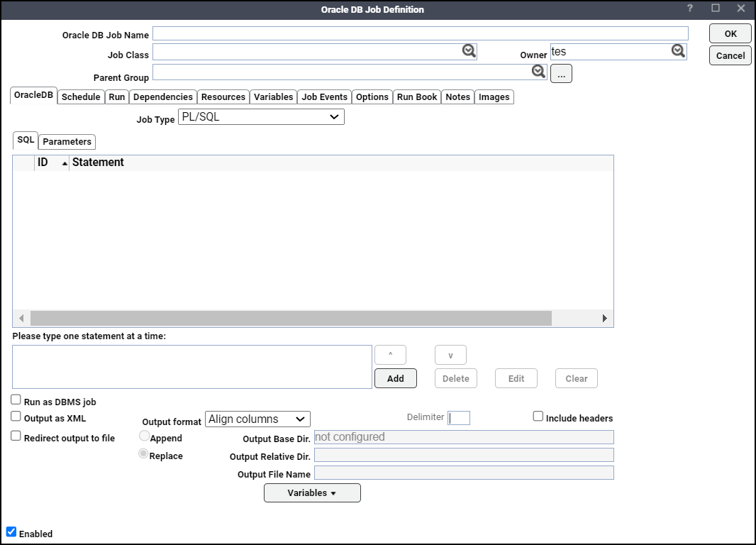Close the Oracle DB Job Definition dialog
The image size is (756, 545).
(741, 9)
